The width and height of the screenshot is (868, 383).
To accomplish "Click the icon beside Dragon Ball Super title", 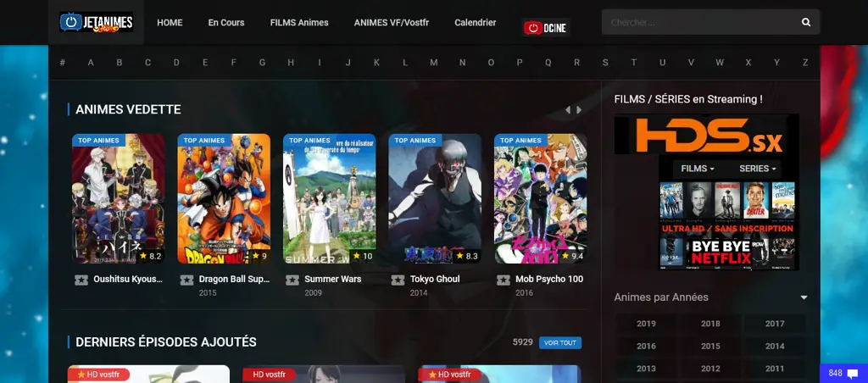I will pyautogui.click(x=186, y=280).
